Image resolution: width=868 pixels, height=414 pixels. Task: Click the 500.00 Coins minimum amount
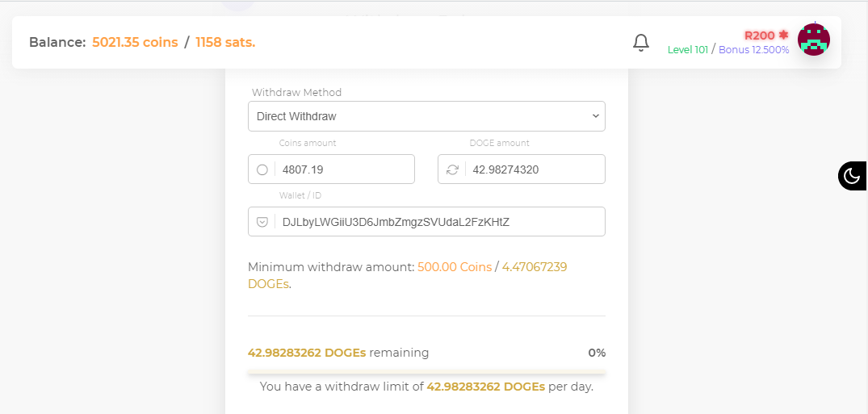(455, 267)
